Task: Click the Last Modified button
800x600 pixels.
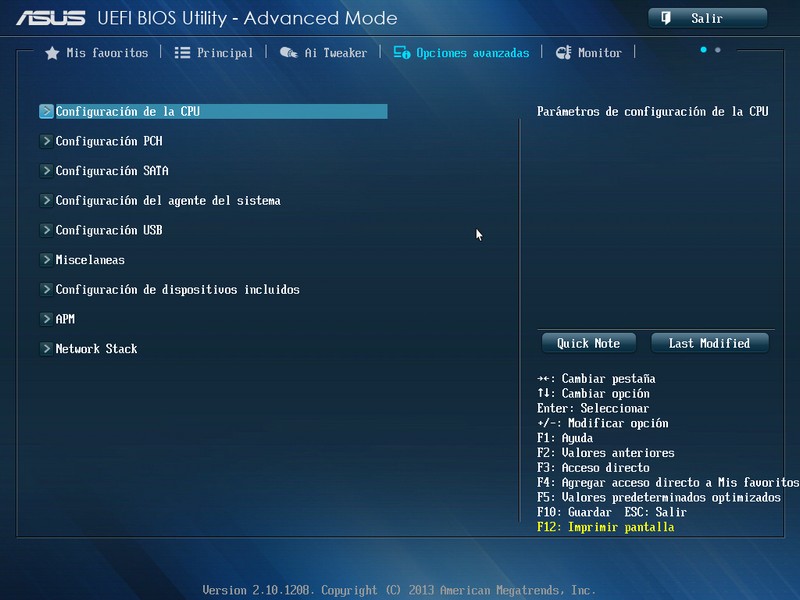Action: click(x=710, y=343)
